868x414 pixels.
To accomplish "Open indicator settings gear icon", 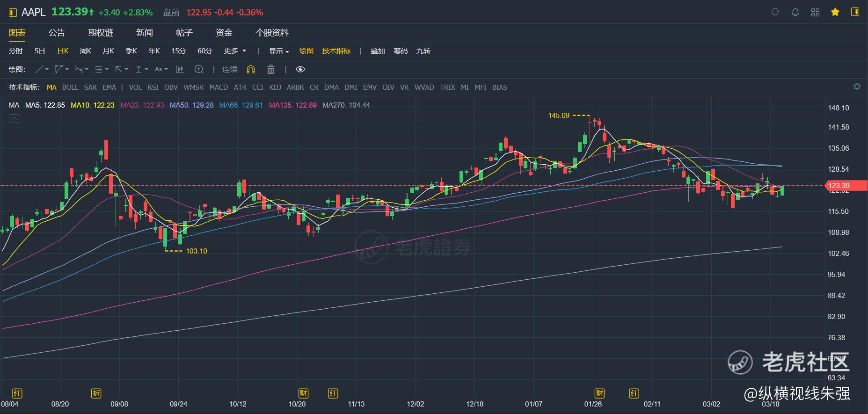I will pyautogui.click(x=857, y=86).
